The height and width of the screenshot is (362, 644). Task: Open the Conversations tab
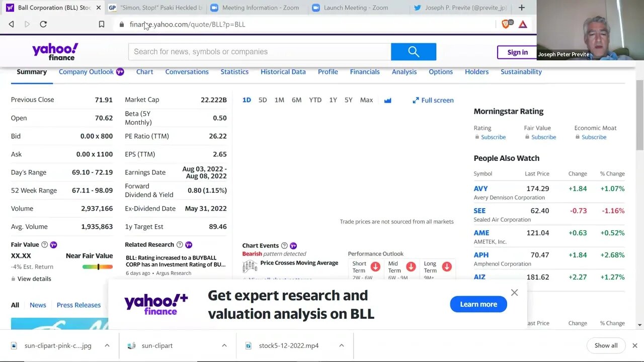[x=187, y=72]
